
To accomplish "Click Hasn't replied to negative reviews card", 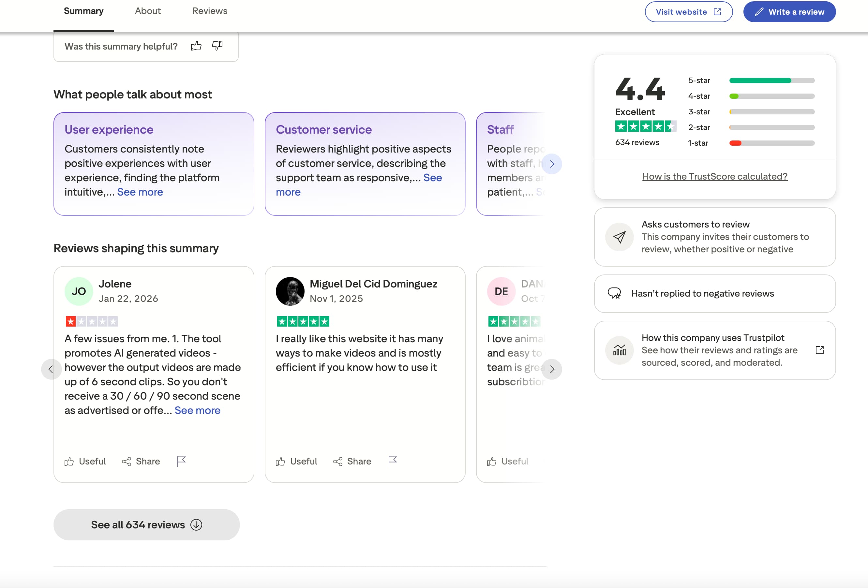I will coord(715,293).
